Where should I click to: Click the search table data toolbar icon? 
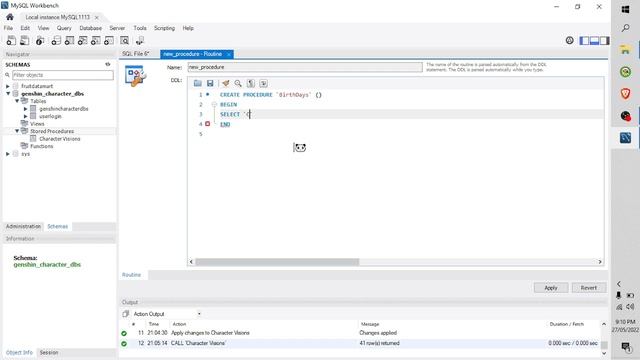(124, 40)
